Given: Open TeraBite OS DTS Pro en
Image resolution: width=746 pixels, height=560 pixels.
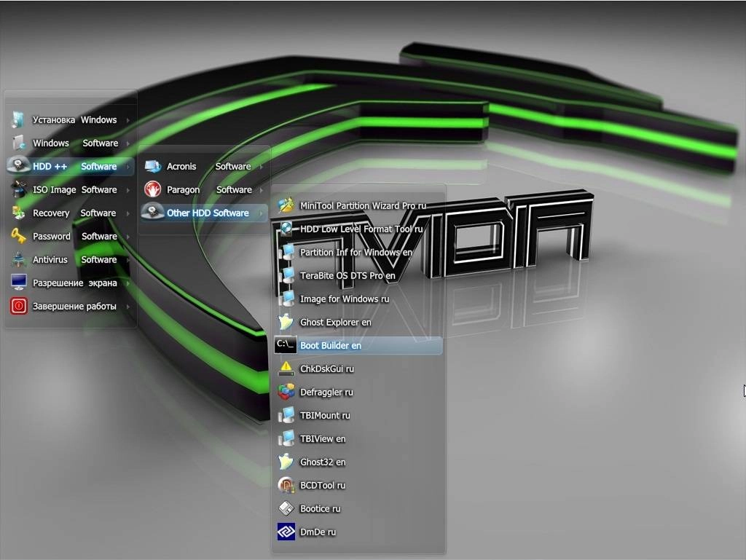Looking at the screenshot, I should 358,275.
